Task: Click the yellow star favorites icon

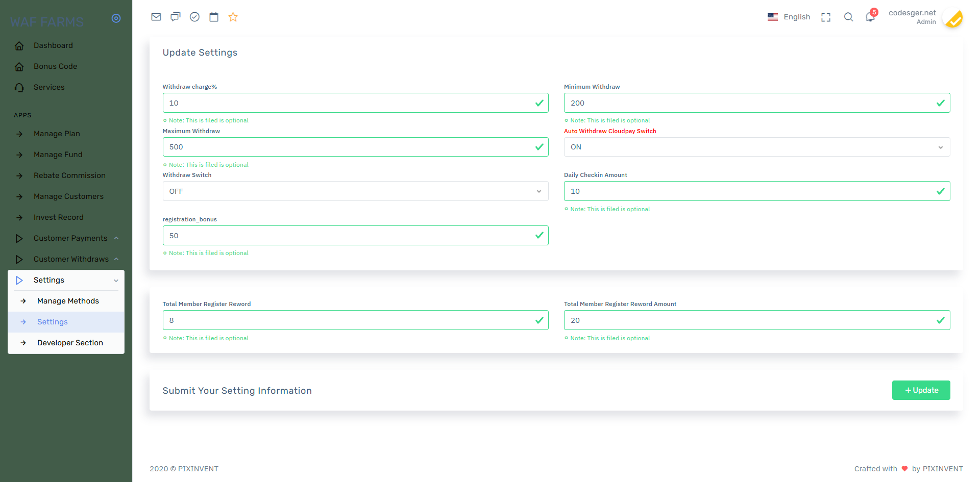Action: click(x=233, y=17)
